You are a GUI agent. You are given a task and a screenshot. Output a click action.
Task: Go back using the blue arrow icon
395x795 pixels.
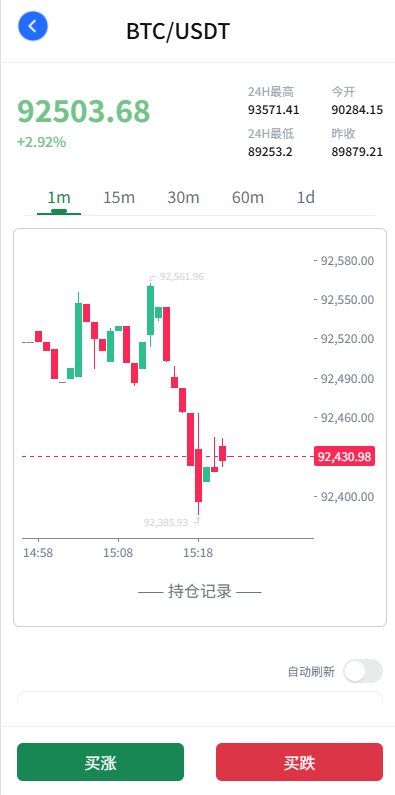33,26
